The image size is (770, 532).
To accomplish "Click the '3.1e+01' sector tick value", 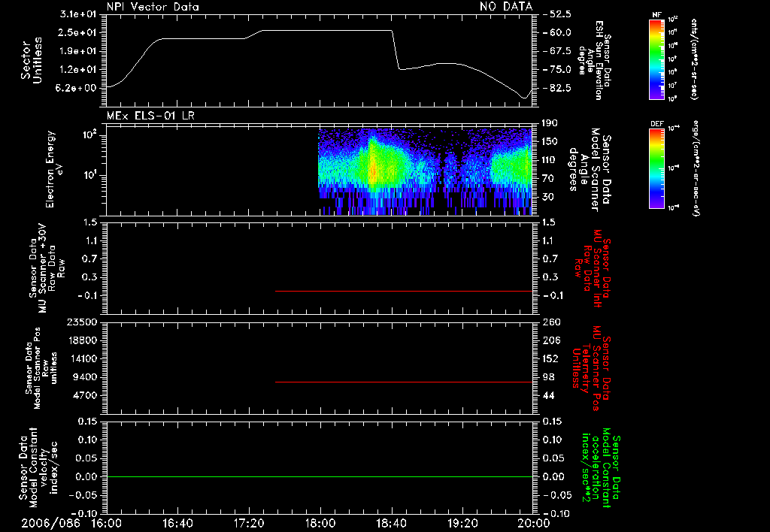I will 77,14.
